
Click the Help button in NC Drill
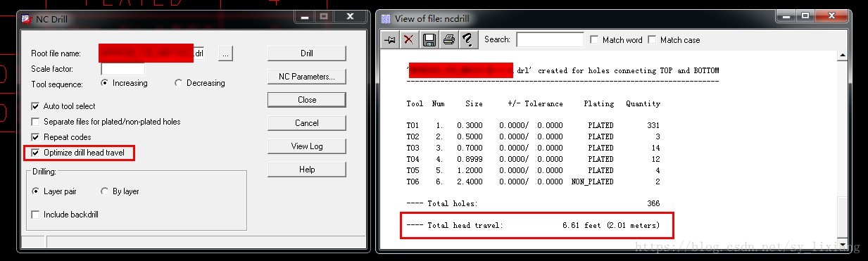[x=307, y=170]
